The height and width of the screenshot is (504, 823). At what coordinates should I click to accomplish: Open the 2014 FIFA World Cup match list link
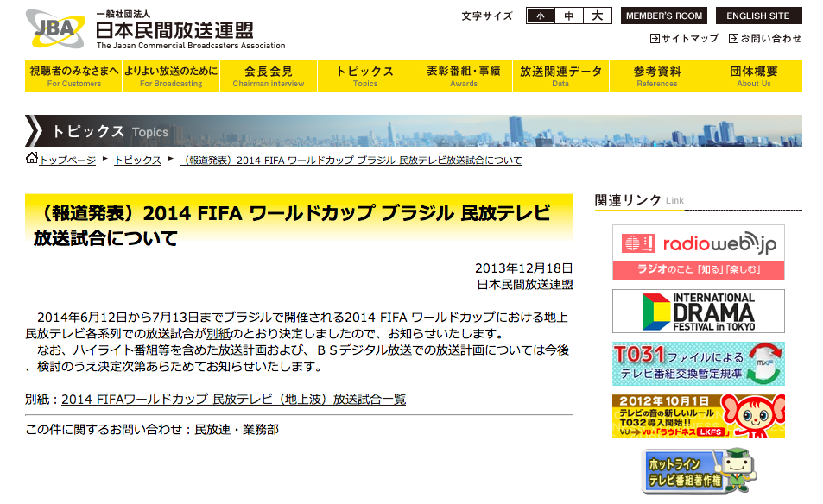[x=233, y=400]
